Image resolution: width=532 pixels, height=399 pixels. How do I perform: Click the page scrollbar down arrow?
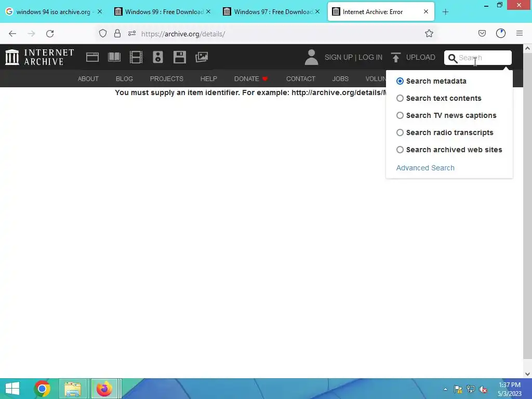(x=528, y=374)
